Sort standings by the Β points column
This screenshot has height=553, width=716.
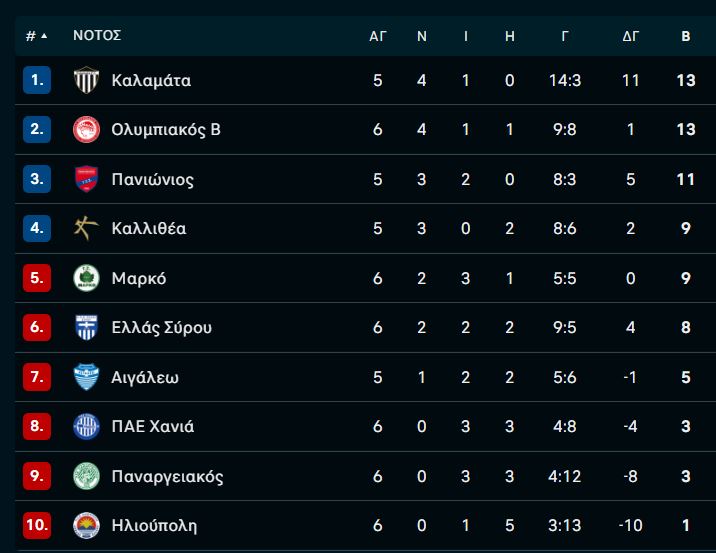point(685,36)
